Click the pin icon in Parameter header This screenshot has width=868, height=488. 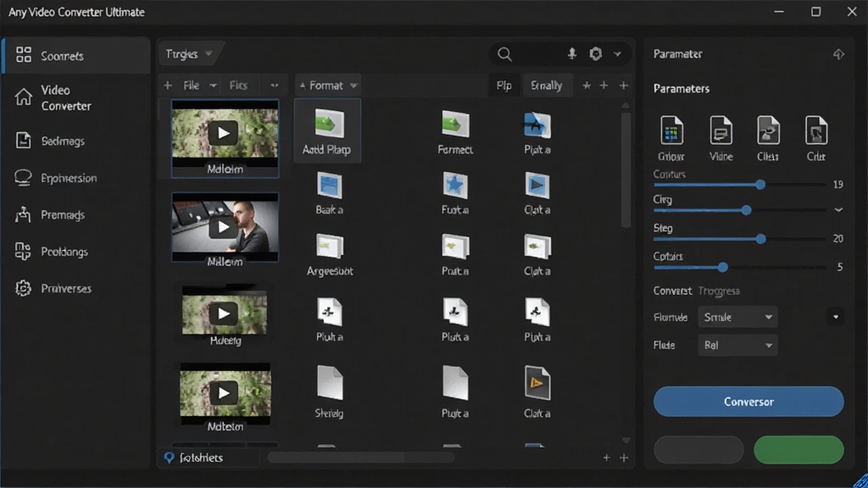coord(838,53)
